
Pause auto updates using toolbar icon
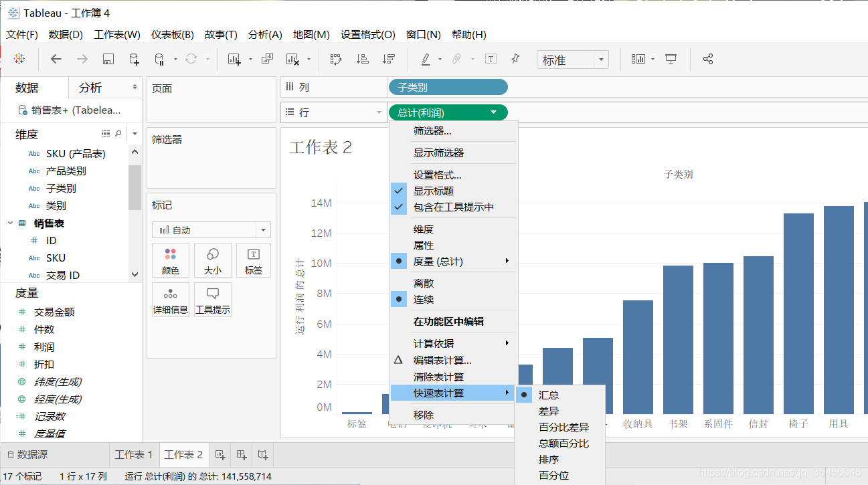pyautogui.click(x=159, y=59)
